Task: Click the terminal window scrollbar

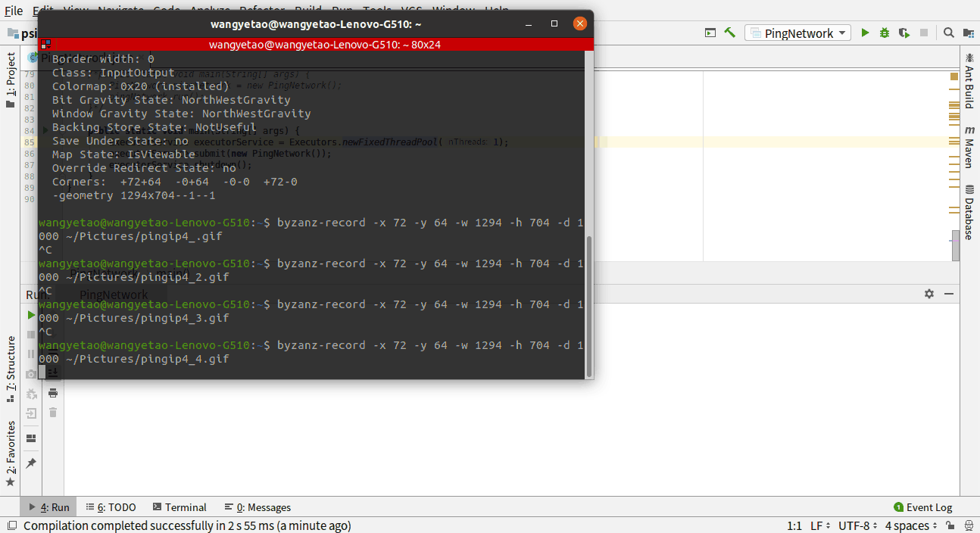Action: [x=589, y=306]
